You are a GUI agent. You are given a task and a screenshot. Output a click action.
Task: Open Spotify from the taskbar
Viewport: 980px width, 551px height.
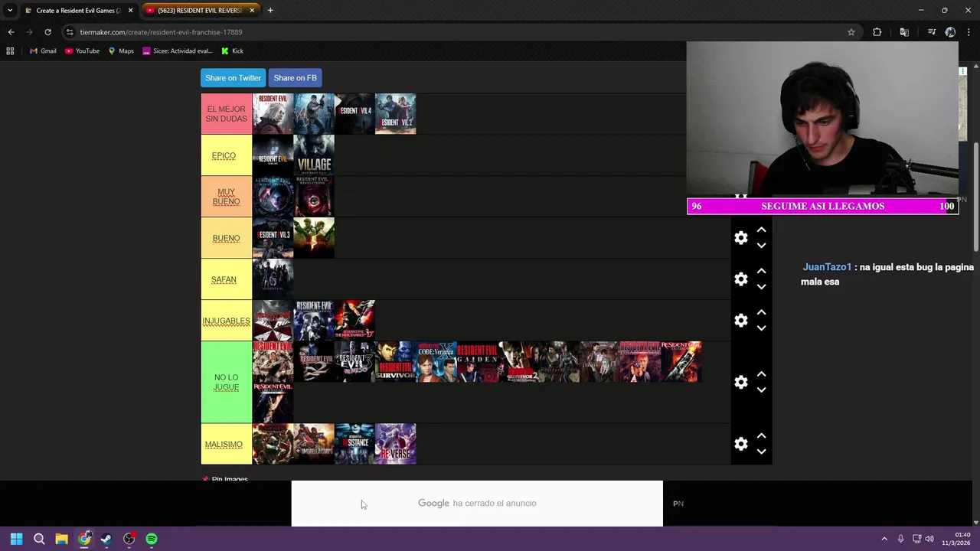(x=152, y=539)
